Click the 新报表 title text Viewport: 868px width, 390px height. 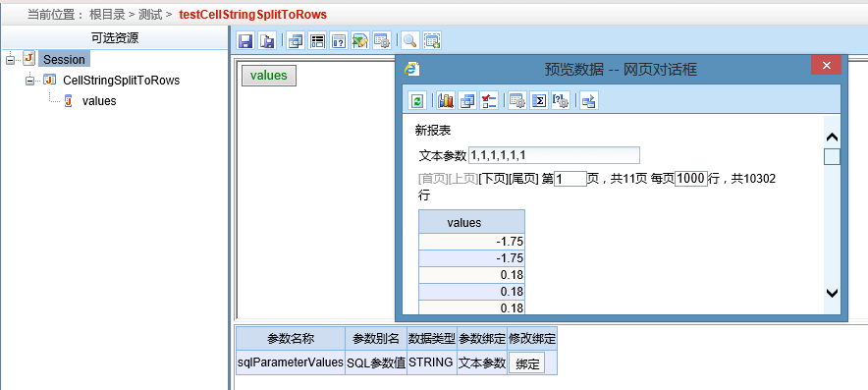pos(433,131)
